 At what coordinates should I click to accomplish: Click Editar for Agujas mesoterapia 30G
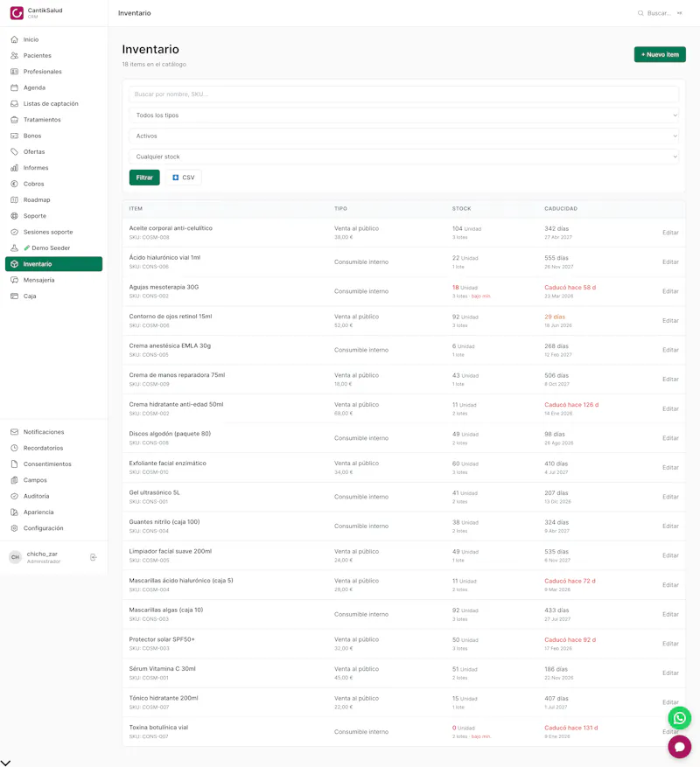click(670, 291)
